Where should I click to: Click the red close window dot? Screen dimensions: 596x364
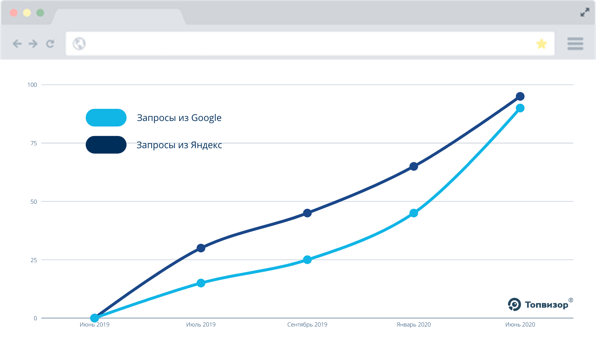point(14,13)
